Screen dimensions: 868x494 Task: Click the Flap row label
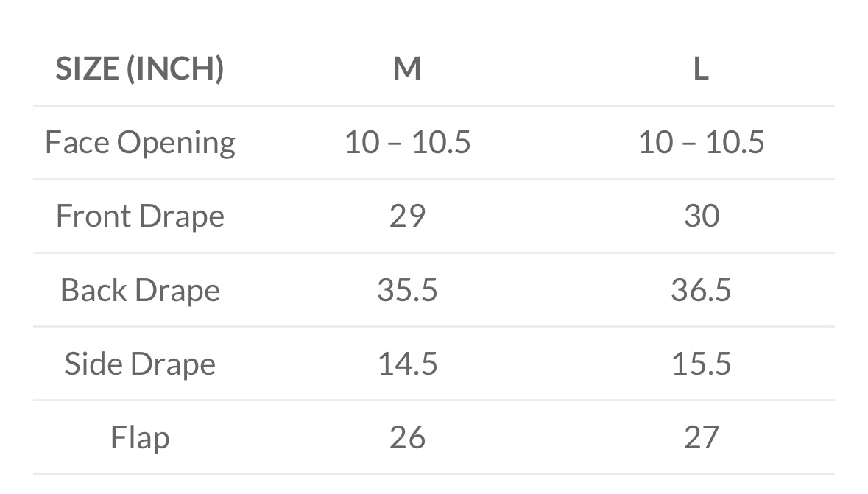coord(140,437)
